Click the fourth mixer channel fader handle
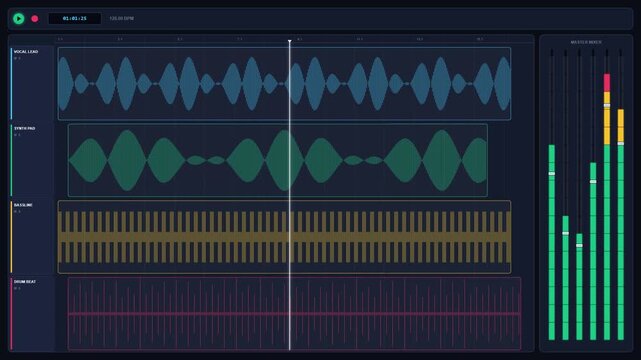This screenshot has width=641, height=360. point(593,181)
